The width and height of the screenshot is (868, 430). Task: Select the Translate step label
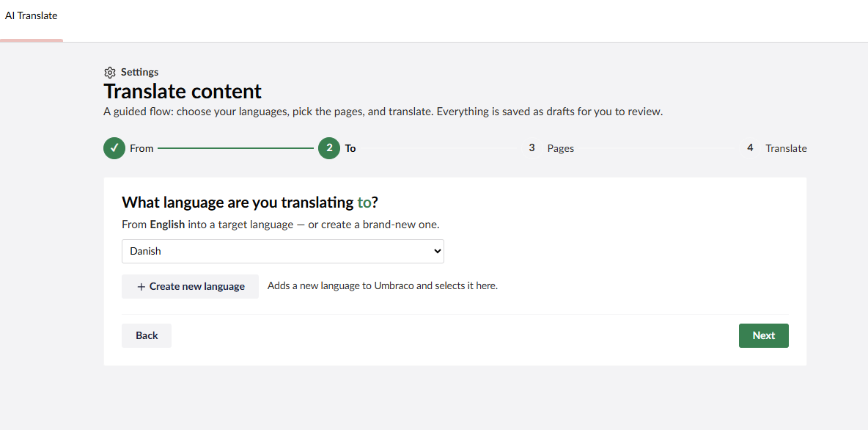coord(786,148)
